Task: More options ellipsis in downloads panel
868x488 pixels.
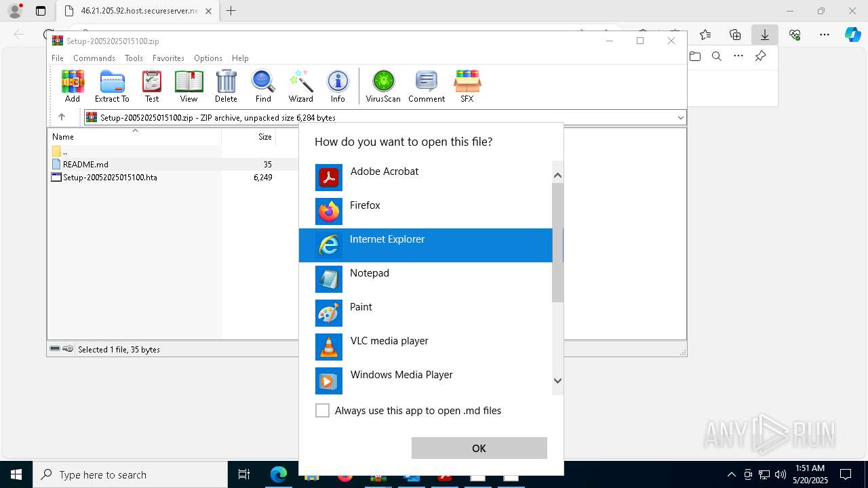Action: point(738,56)
